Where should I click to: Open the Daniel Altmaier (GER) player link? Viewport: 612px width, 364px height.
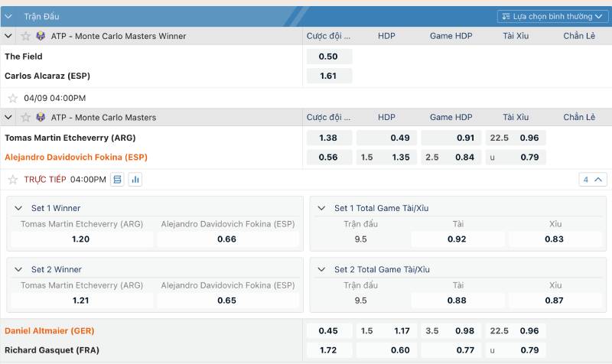tap(50, 330)
